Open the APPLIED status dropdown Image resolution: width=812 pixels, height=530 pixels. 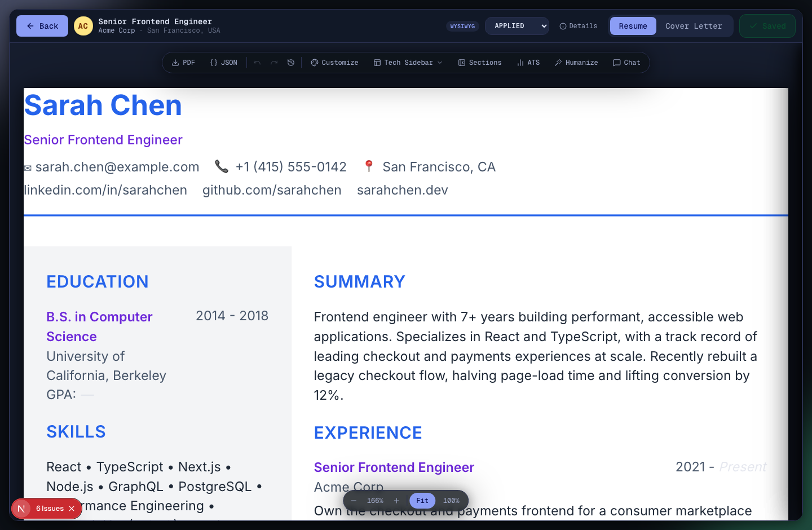pos(517,26)
